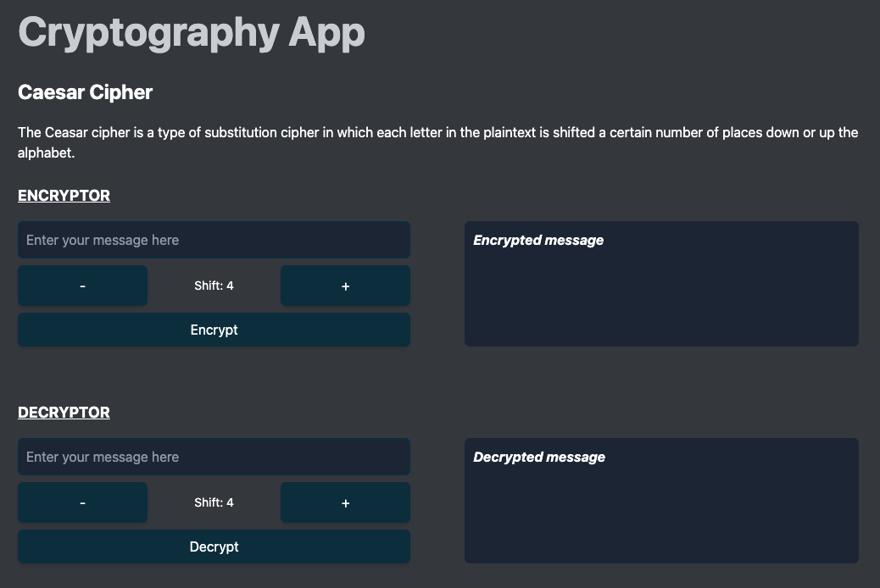Decrease the Decryptor shift with minus button

[x=82, y=502]
